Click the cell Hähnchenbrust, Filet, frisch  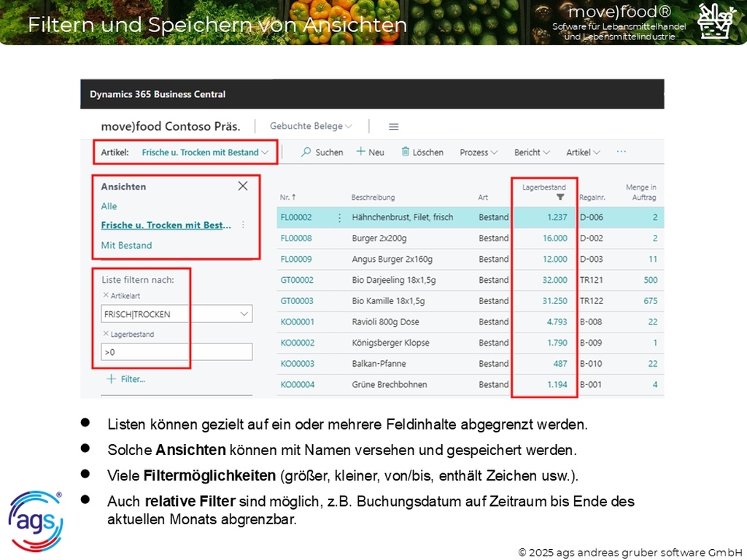[x=403, y=217]
